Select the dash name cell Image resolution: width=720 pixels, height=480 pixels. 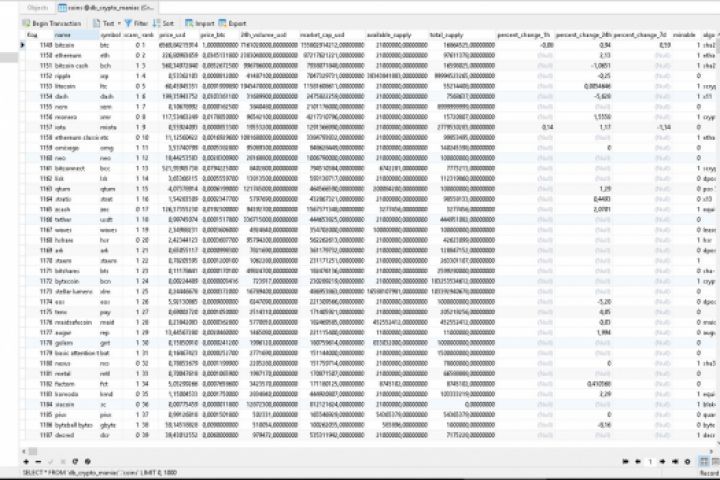coord(75,96)
